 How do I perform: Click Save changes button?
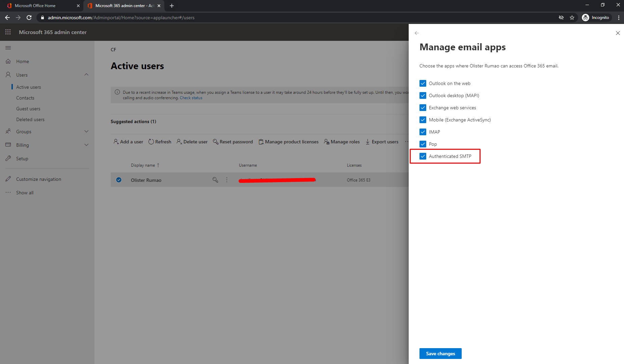coord(440,354)
